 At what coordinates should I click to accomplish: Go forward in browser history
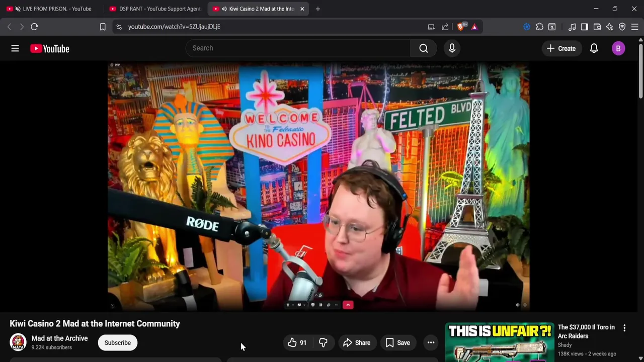22,27
